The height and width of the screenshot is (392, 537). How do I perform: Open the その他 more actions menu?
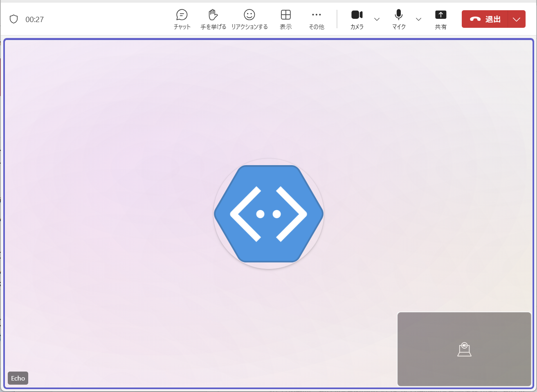coord(317,19)
